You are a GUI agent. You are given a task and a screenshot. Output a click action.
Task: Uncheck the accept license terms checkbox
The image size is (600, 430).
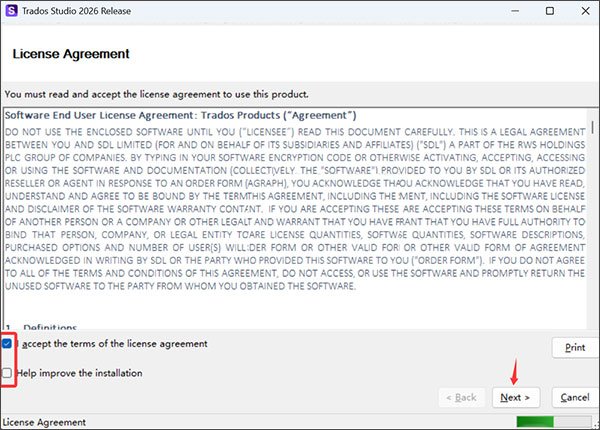click(x=7, y=344)
